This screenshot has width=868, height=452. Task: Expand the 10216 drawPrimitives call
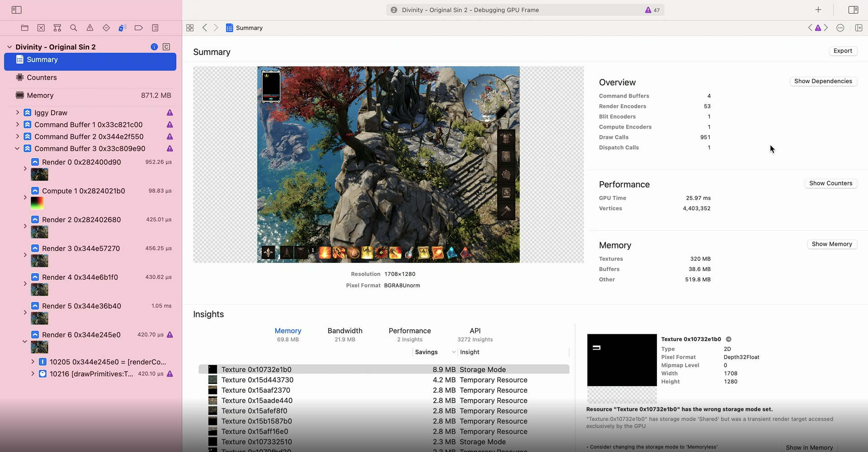[x=33, y=374]
